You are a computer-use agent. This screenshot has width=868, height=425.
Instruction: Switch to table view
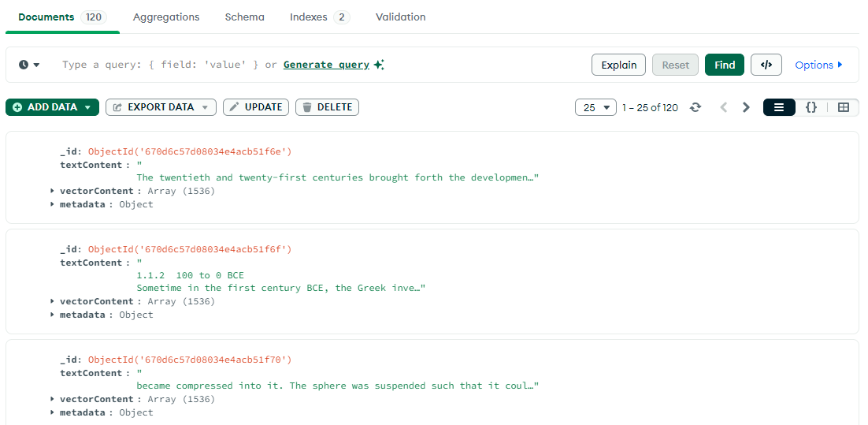point(843,107)
